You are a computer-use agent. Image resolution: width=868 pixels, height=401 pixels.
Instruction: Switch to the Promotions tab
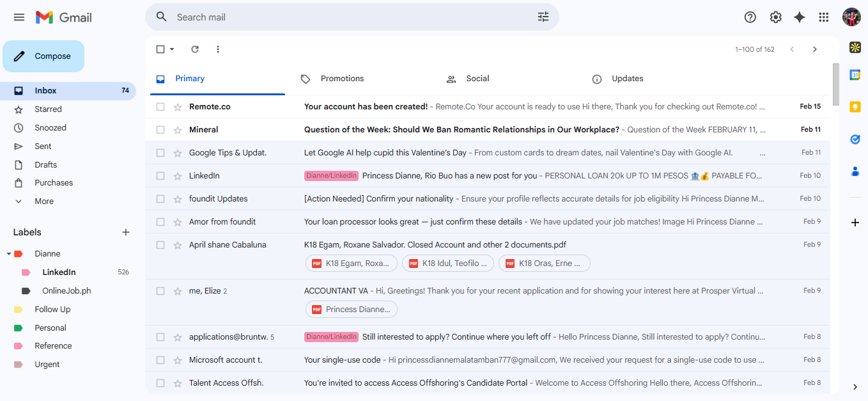click(x=342, y=79)
